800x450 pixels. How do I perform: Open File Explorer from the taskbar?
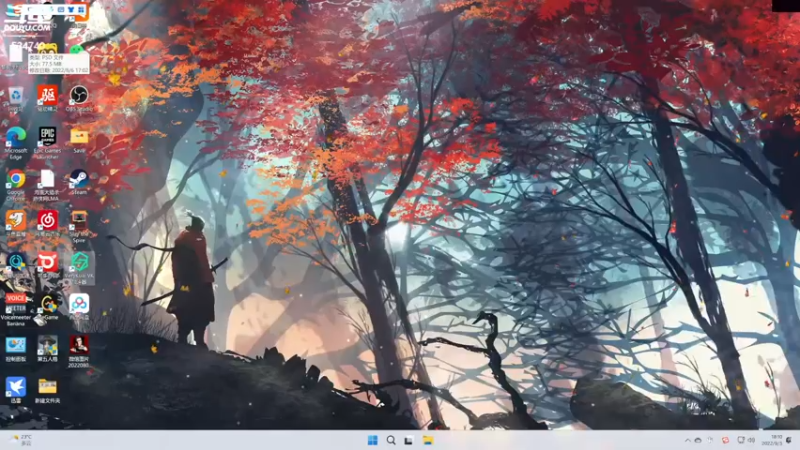click(428, 440)
